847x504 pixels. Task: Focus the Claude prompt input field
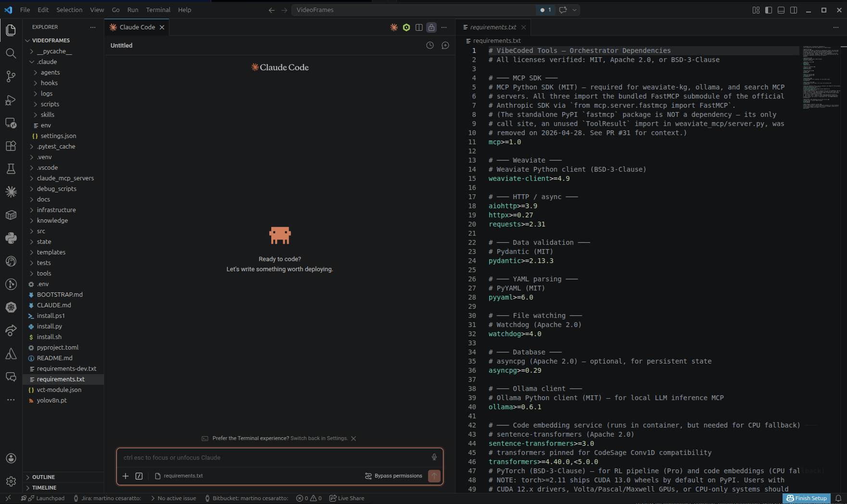274,457
